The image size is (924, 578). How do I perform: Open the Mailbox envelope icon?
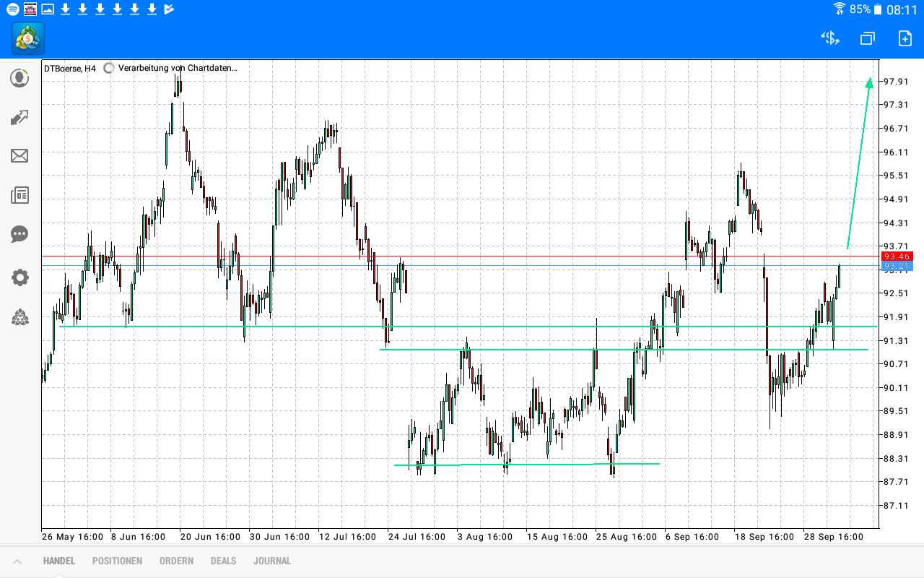[19, 156]
